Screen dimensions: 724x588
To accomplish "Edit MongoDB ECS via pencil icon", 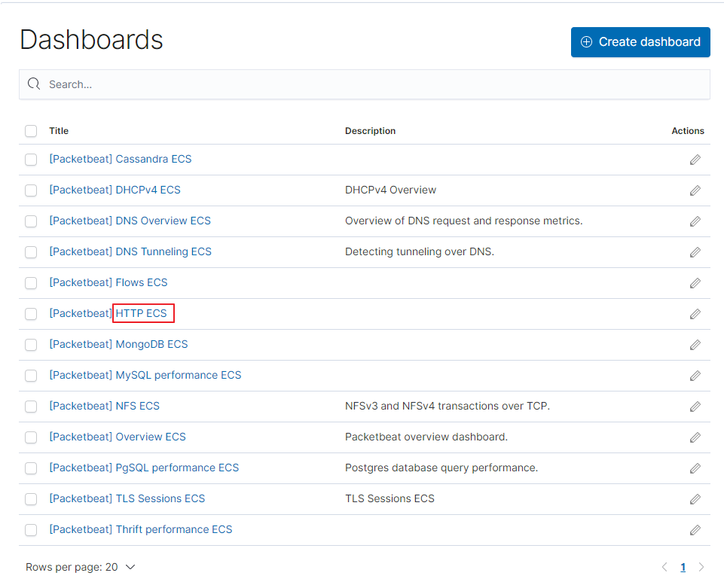I will point(695,345).
